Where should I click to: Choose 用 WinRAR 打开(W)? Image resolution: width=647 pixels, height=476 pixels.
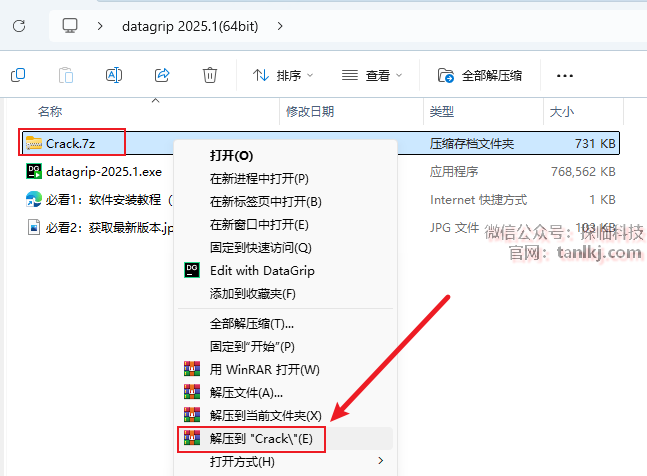264,370
